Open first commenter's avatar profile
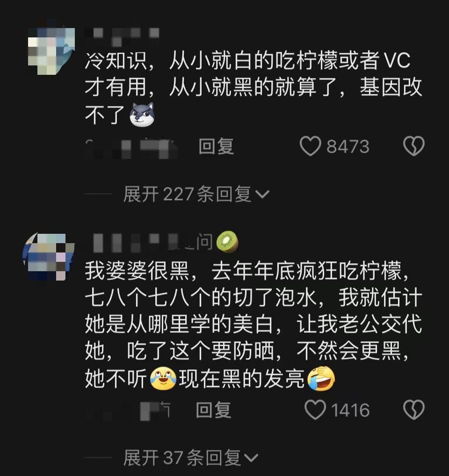 (51, 50)
